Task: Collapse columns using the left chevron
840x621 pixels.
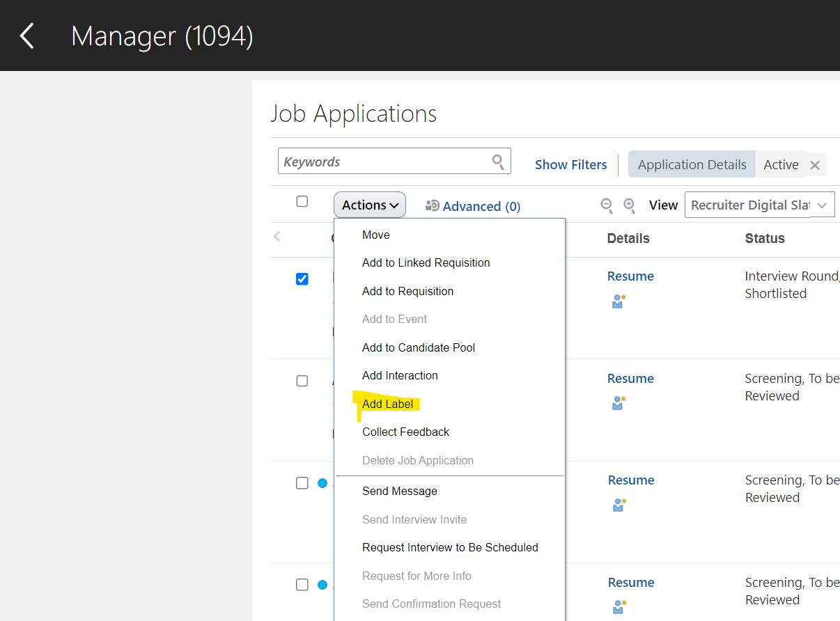Action: [277, 236]
